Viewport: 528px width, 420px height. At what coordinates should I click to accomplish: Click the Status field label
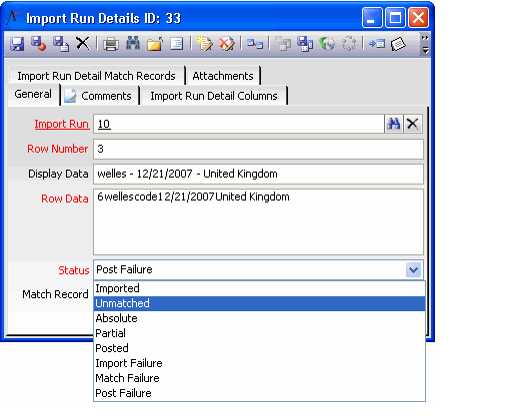click(x=74, y=270)
